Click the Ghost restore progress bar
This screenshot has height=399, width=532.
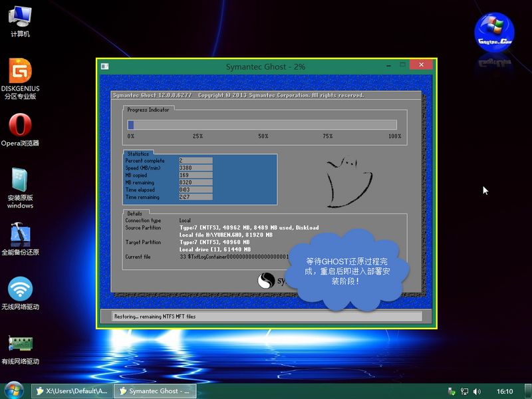point(262,125)
